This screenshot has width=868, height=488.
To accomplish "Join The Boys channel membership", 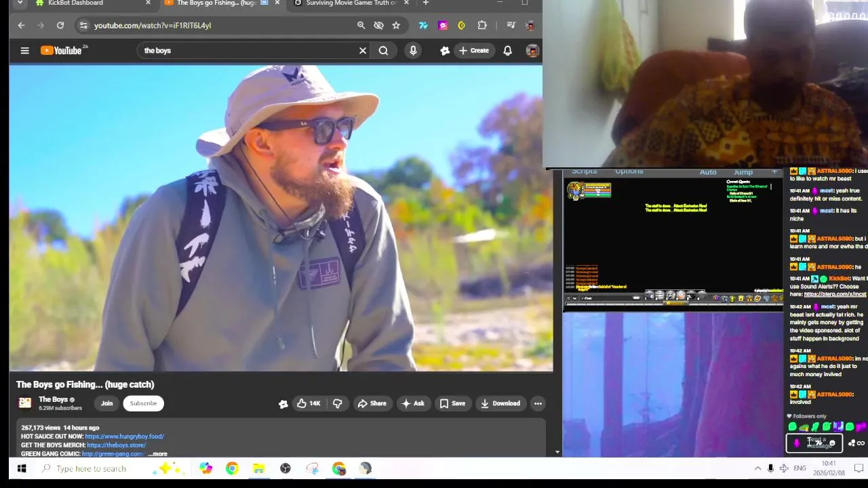I will pos(107,403).
